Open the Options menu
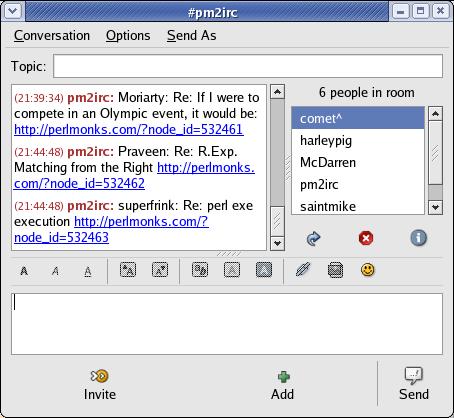Viewport: 454px width, 418px height. pos(128,35)
